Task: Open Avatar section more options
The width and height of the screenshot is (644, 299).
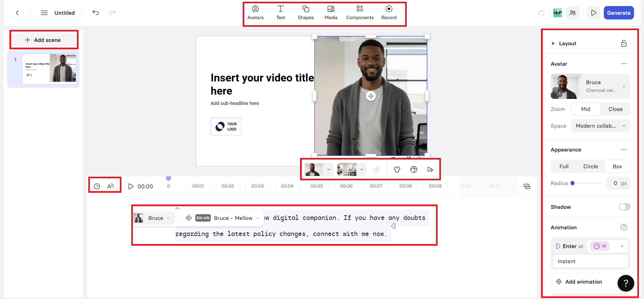Action: tap(624, 64)
